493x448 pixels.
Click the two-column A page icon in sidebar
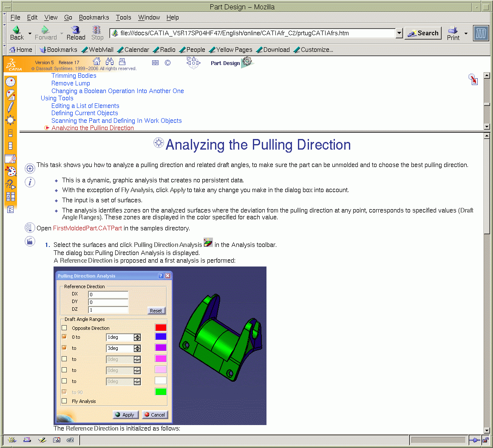tap(10, 197)
